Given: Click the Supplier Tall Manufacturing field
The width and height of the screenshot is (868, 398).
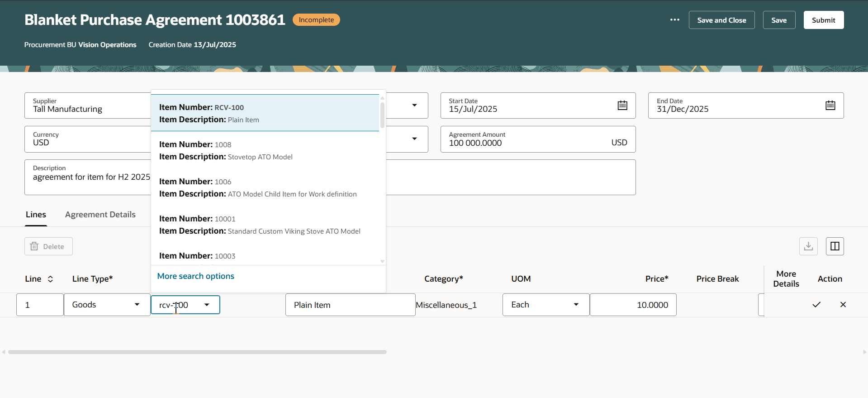Looking at the screenshot, I should point(88,105).
